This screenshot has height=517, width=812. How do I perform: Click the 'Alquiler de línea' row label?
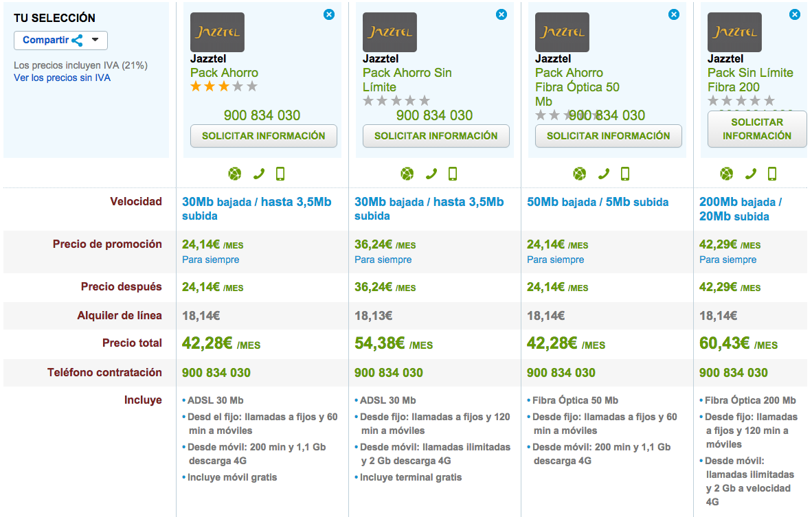120,316
